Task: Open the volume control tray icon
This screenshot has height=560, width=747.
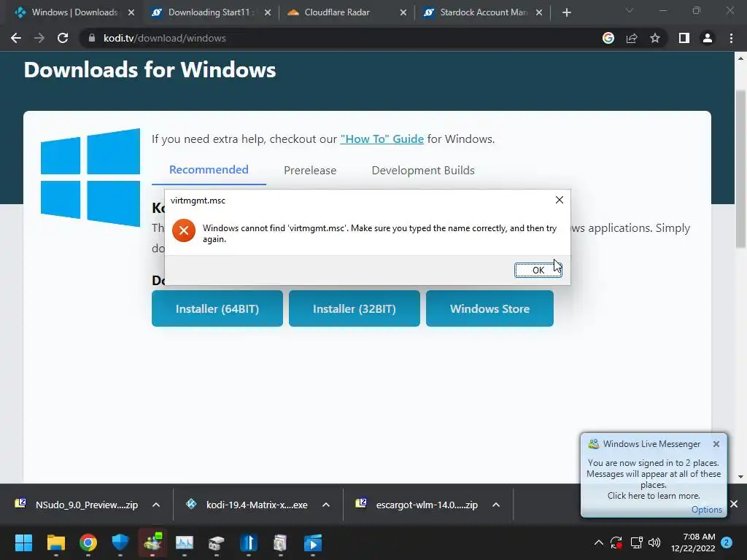Action: coord(654,542)
